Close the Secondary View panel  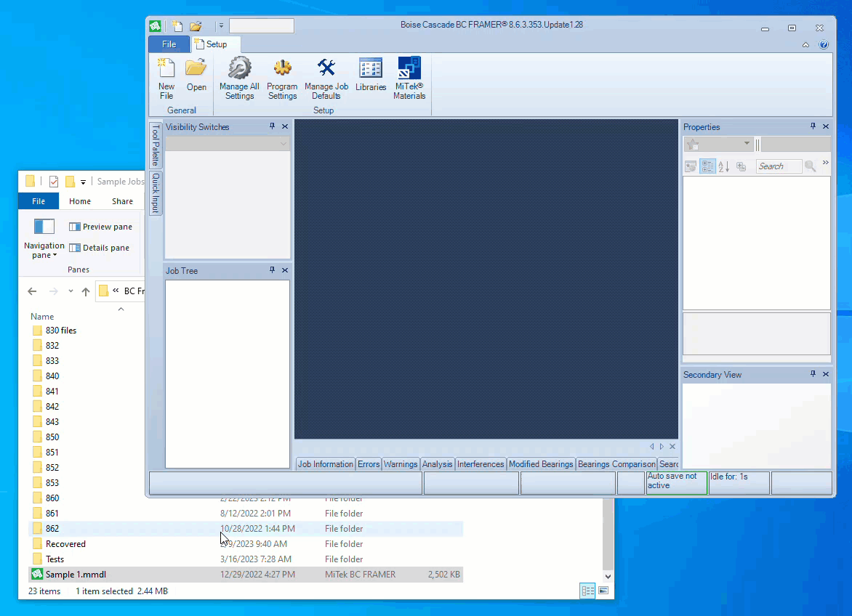[826, 374]
